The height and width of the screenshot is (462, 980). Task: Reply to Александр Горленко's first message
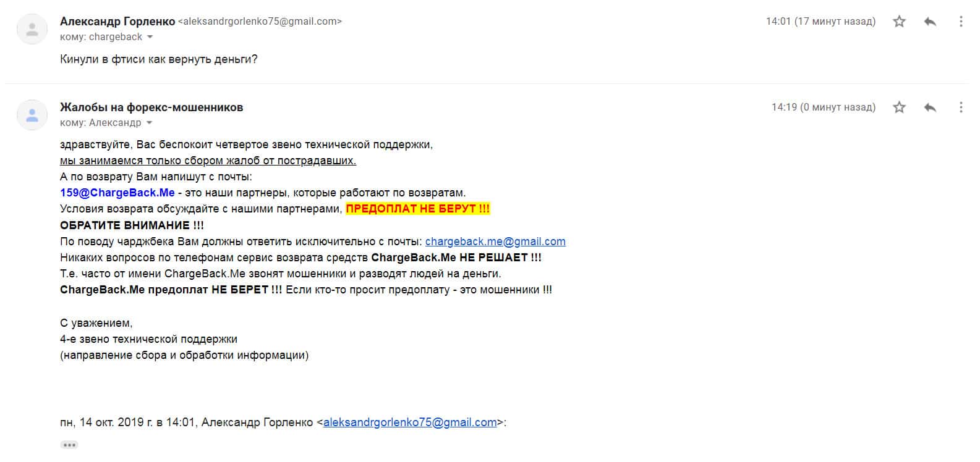tap(930, 22)
